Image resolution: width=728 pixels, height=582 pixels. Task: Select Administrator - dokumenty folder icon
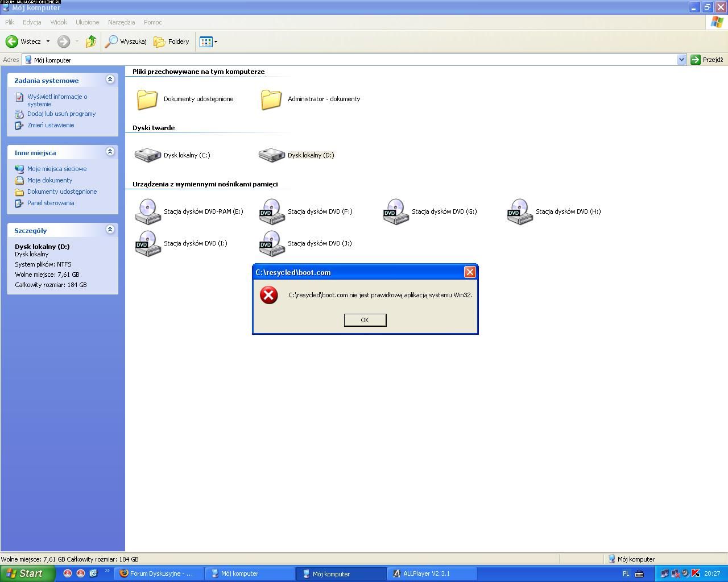pyautogui.click(x=271, y=99)
